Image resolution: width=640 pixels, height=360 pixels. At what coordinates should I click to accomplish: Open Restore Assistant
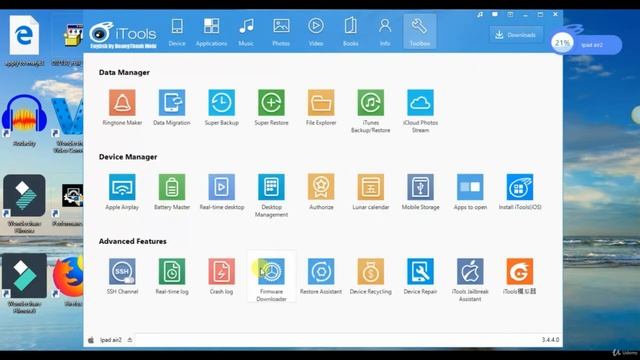coord(321,271)
